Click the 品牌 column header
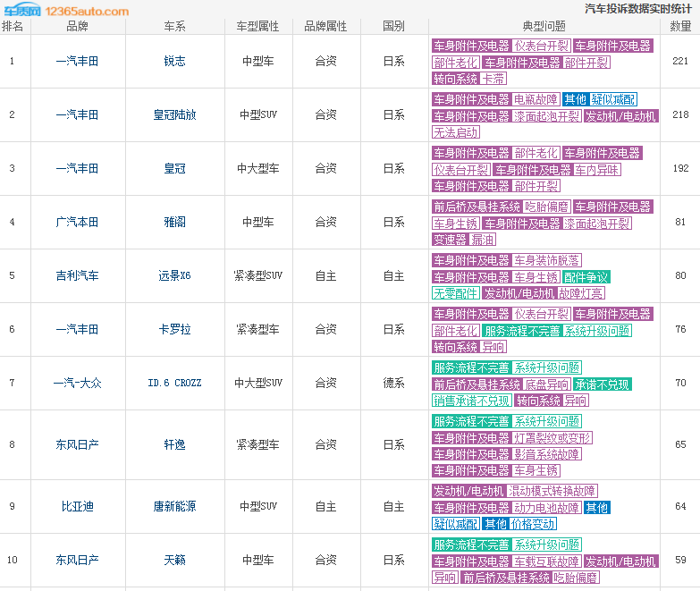The height and width of the screenshot is (591, 700). [x=77, y=26]
